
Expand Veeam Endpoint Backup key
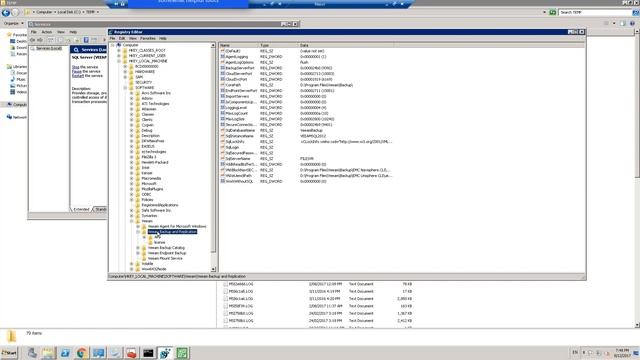click(x=138, y=253)
